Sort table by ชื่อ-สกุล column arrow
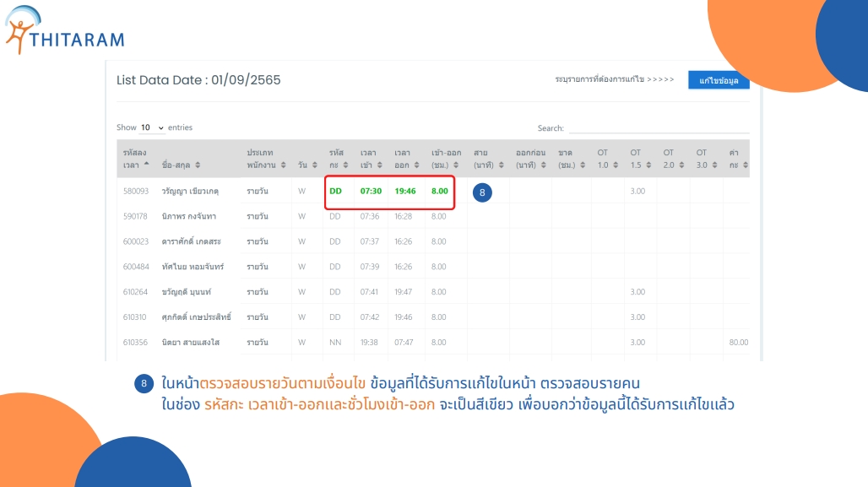The image size is (868, 487). tap(198, 165)
